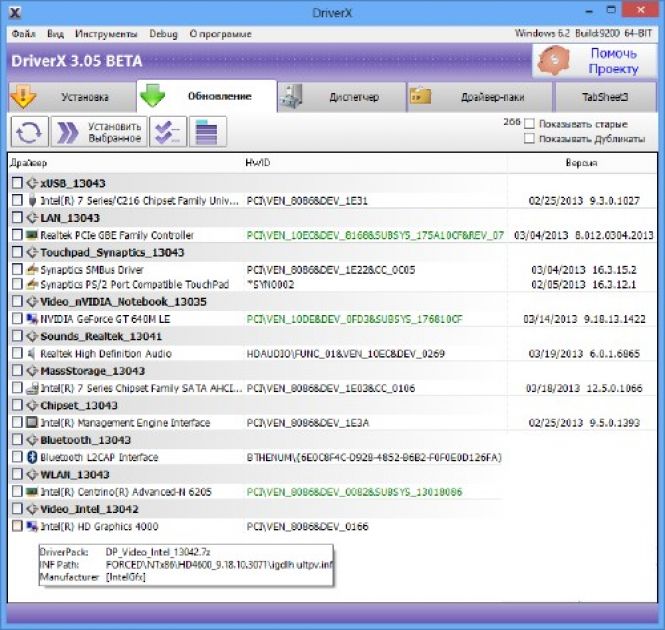Image resolution: width=665 pixels, height=630 pixels.
Task: Click the Synaptics SMBus Driver device icon
Action: pyautogui.click(x=32, y=269)
